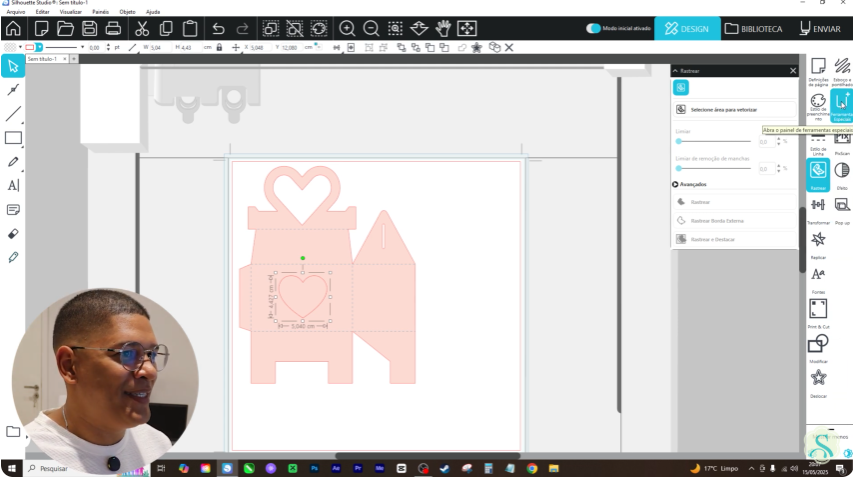Screen dimensions: 853x477
Task: Open the Painéis menu
Action: coord(101,11)
